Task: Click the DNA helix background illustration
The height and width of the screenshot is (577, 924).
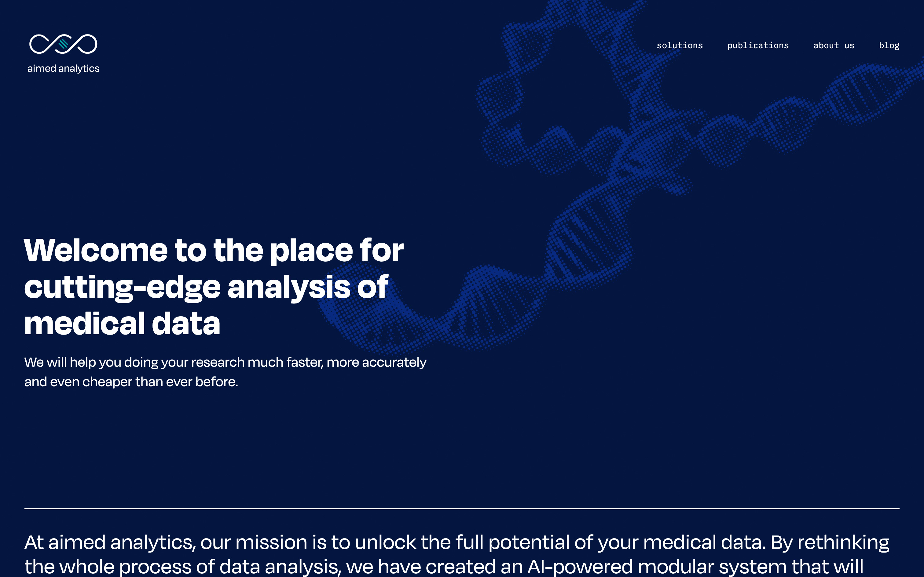Action: 588,244
